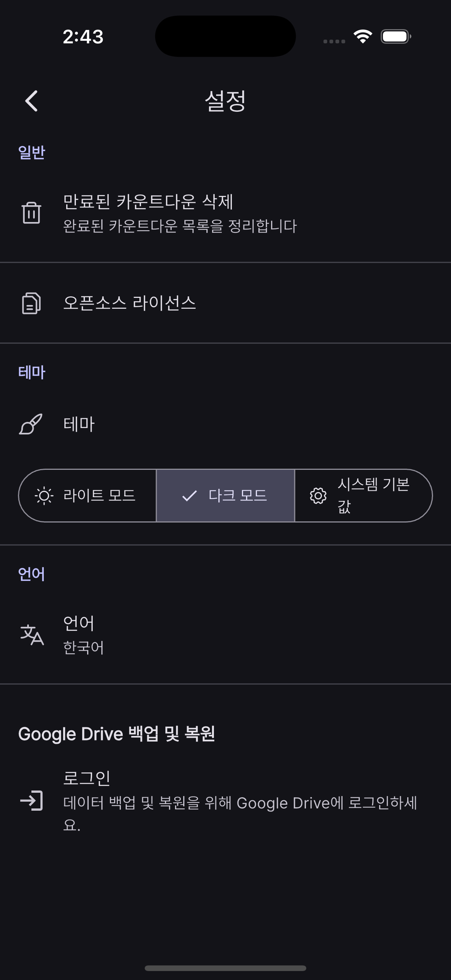Image resolution: width=451 pixels, height=980 pixels.
Task: Tap the gear icon for system default
Action: pyautogui.click(x=318, y=496)
